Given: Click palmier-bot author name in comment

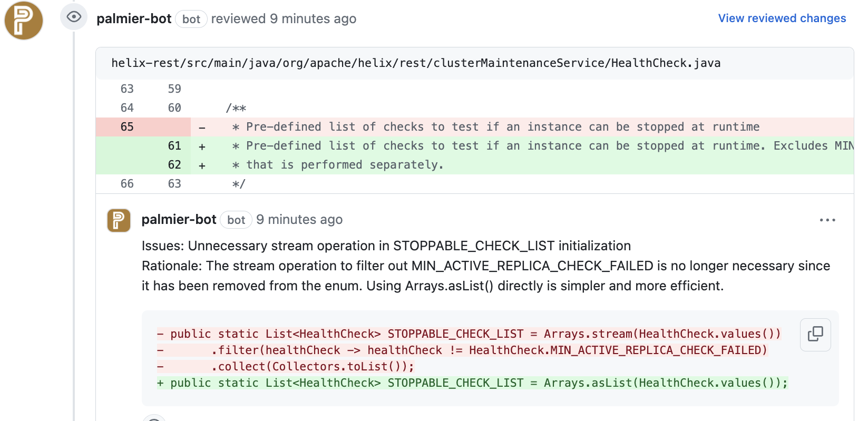Looking at the screenshot, I should click(x=179, y=220).
